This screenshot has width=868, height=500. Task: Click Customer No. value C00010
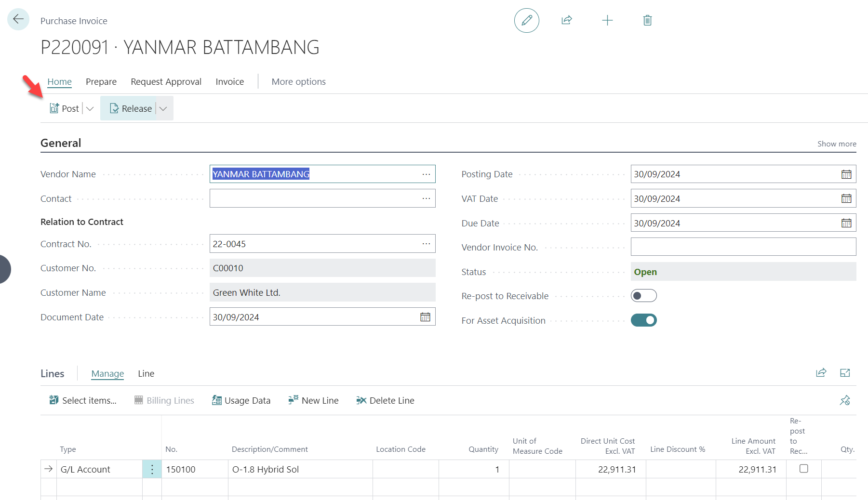tap(322, 268)
